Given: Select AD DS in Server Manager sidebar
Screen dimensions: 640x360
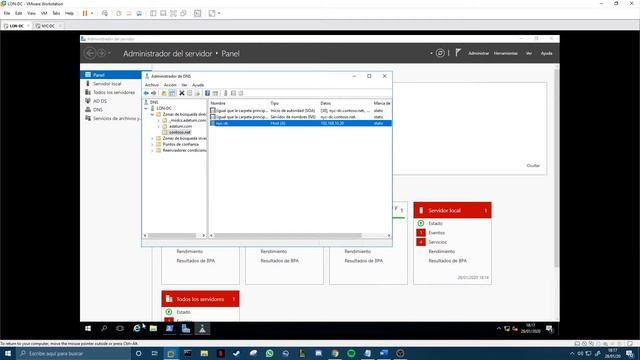Looking at the screenshot, I should [x=100, y=101].
